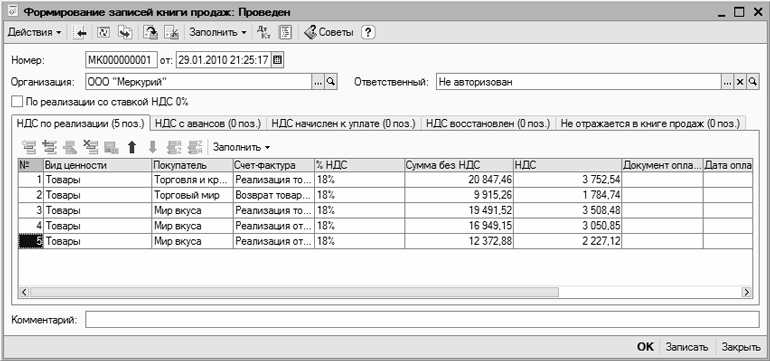This screenshot has height=361, width=770.
Task: Move selected row up with arrow icon
Action: [131, 146]
